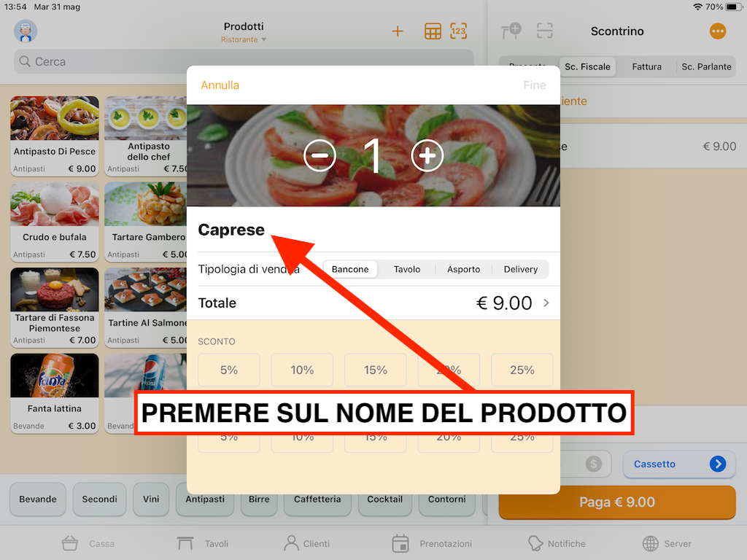Open the 123 numeric keypad icon
747x560 pixels.
tap(458, 31)
